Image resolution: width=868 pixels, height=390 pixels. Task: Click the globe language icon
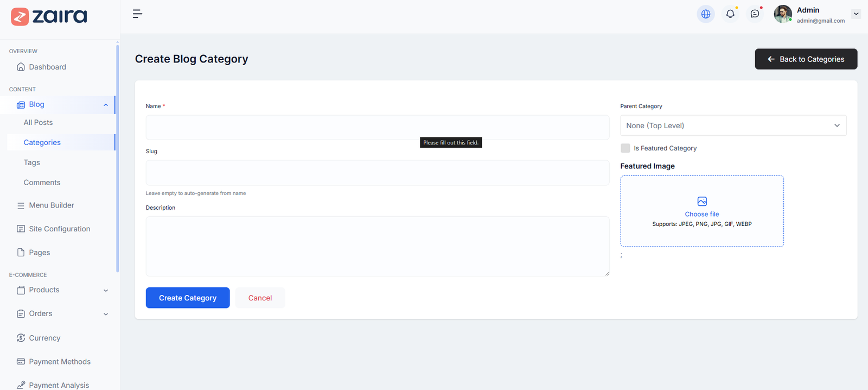coord(706,14)
